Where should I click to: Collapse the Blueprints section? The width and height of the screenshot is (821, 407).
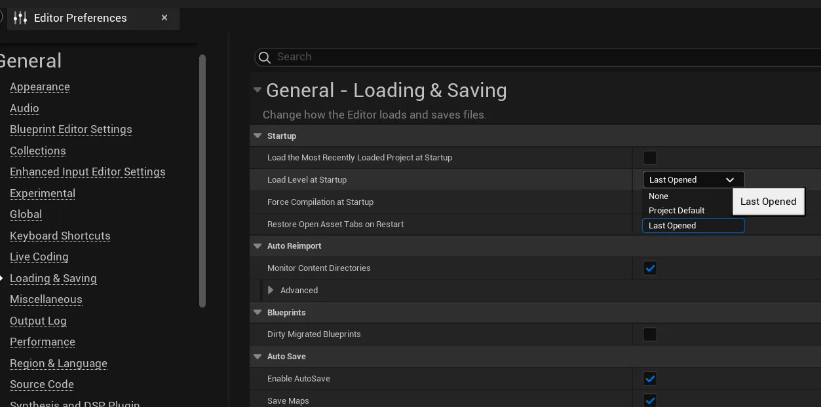pyautogui.click(x=257, y=312)
